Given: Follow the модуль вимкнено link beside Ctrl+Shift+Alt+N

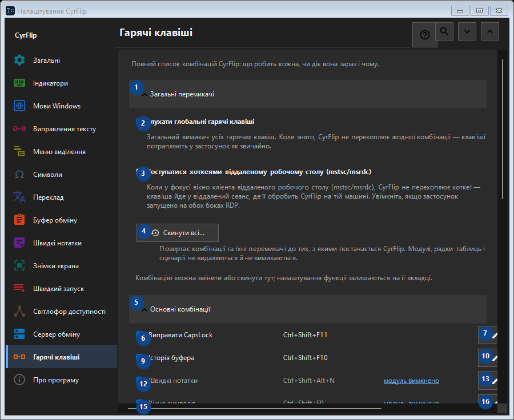Looking at the screenshot, I should tap(411, 381).
